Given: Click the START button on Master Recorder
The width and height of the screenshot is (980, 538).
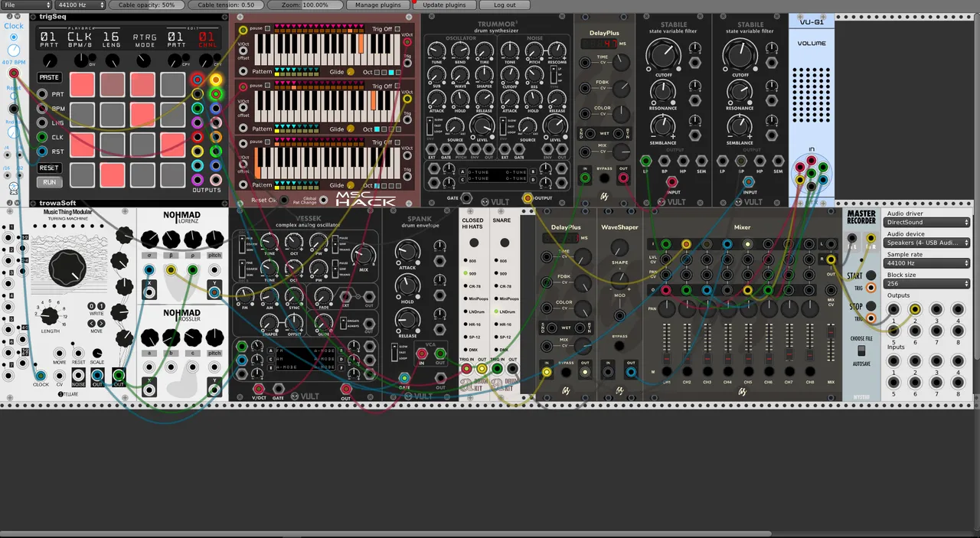Looking at the screenshot, I should (871, 276).
